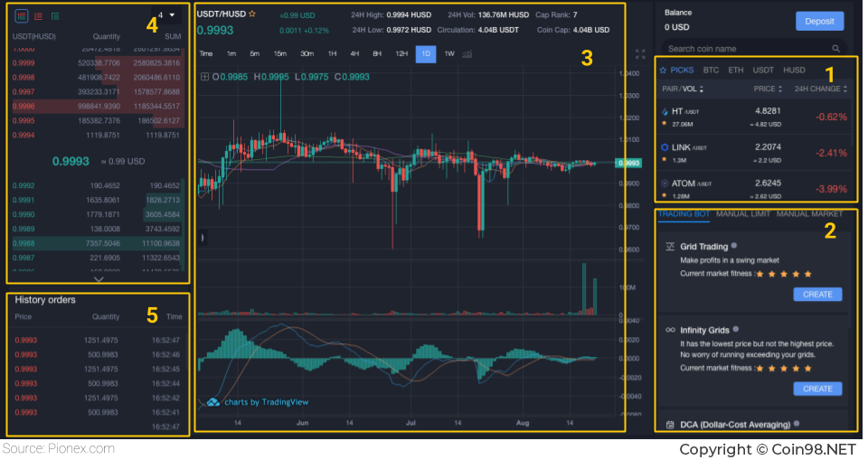The height and width of the screenshot is (460, 868).
Task: Click history order at time 16:52:47 priced 0.9993
Action: 99,341
